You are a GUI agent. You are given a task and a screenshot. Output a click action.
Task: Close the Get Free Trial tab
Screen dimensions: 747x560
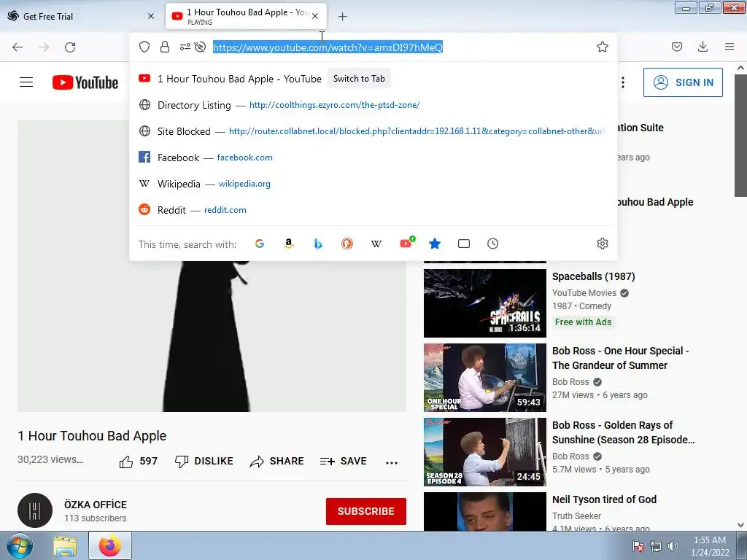point(151,16)
